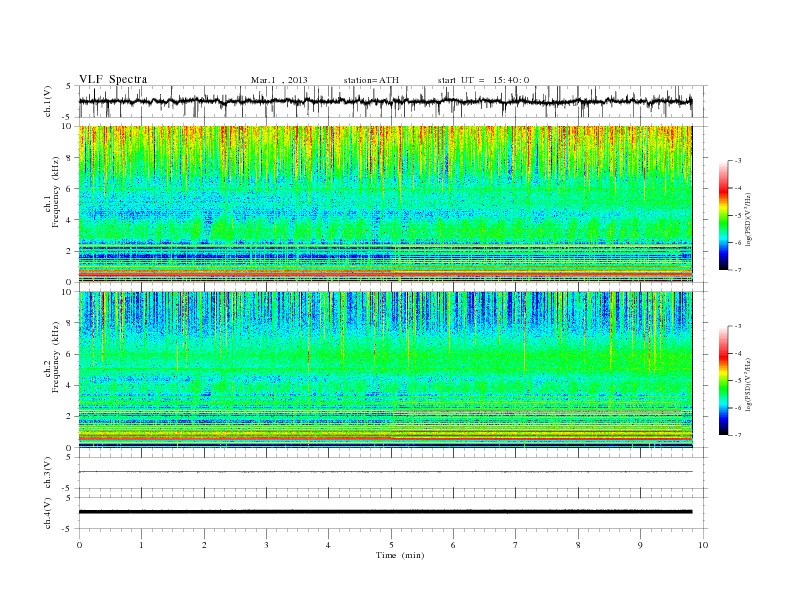Click the upper color scale bar for ch.1
Image resolution: width=792 pixels, height=612 pixels.
tap(724, 215)
